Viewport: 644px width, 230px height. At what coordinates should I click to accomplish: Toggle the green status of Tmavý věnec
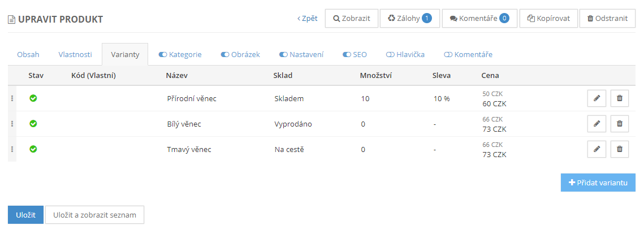coord(33,149)
